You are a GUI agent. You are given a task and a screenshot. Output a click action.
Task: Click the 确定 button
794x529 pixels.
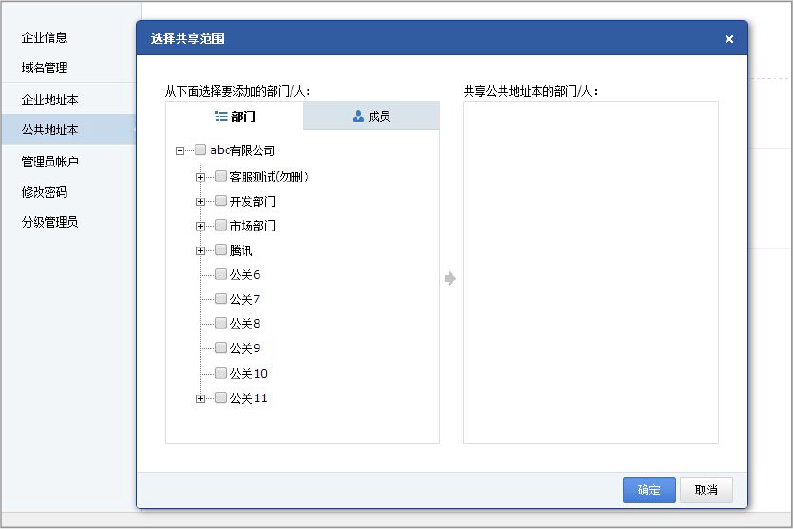click(x=649, y=490)
